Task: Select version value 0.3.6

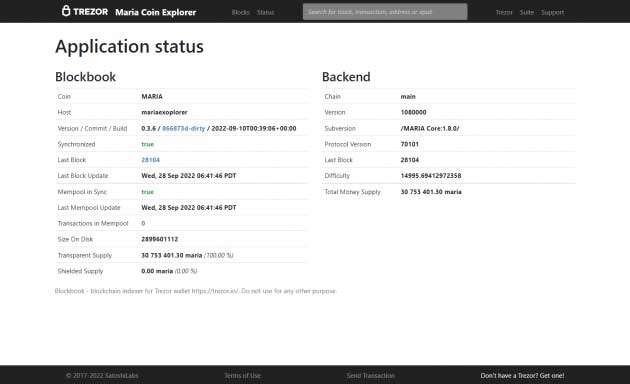Action: pos(149,128)
